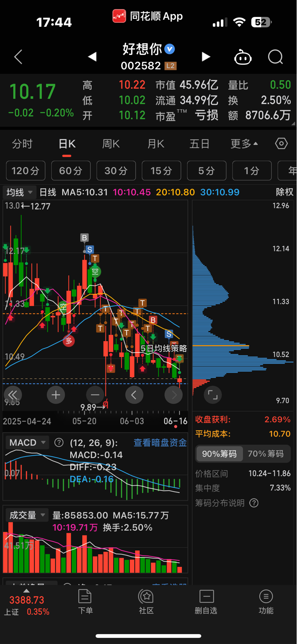Open MACD help question mark
The width and height of the screenshot is (297, 644).
coord(59,442)
